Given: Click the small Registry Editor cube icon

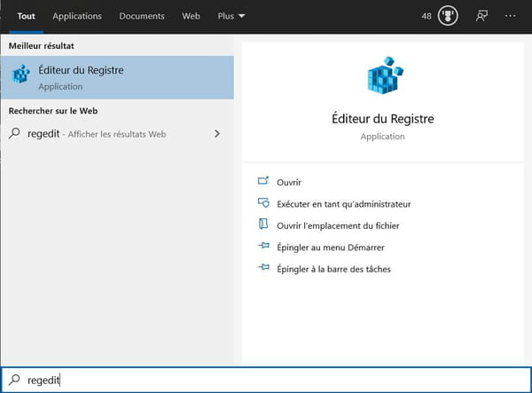Looking at the screenshot, I should pyautogui.click(x=20, y=74).
